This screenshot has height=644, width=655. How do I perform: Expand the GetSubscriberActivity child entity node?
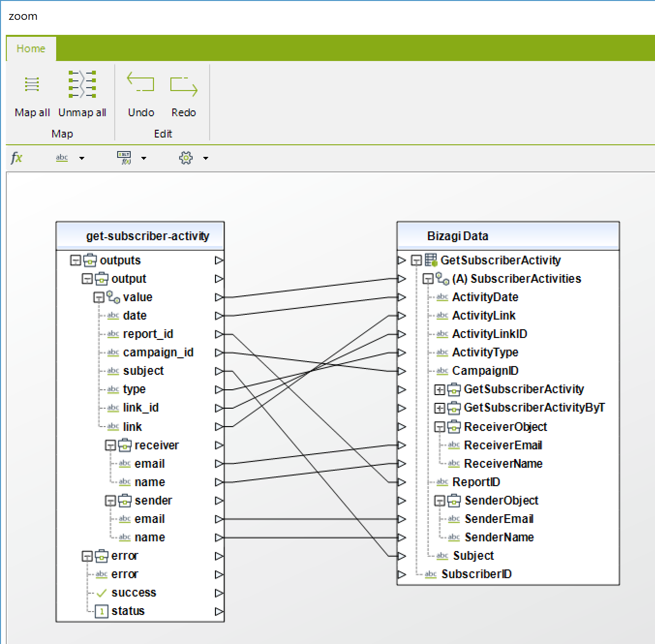click(x=440, y=389)
